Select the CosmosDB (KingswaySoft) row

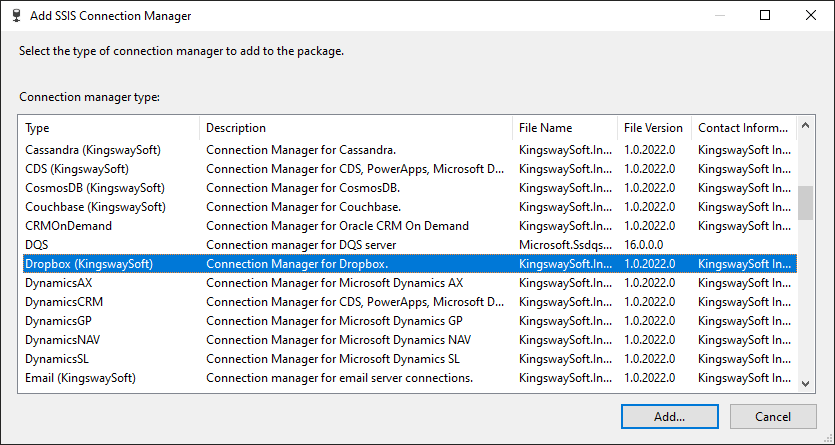pos(410,188)
